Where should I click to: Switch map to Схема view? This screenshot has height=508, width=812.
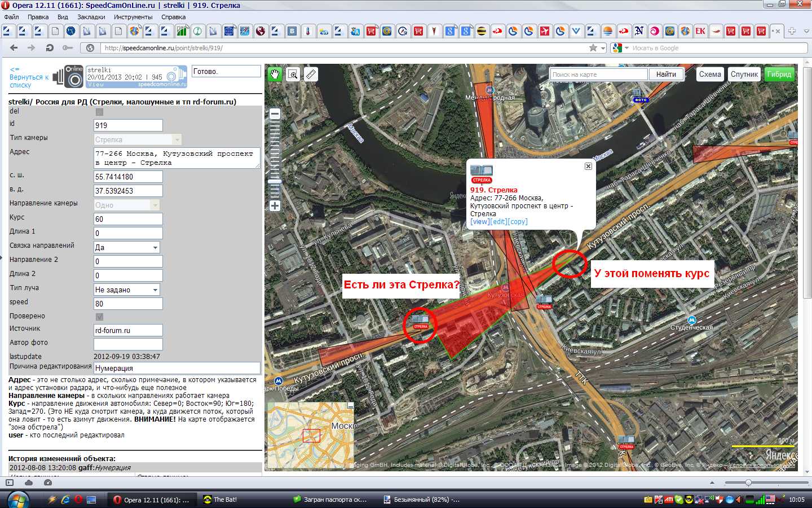710,74
